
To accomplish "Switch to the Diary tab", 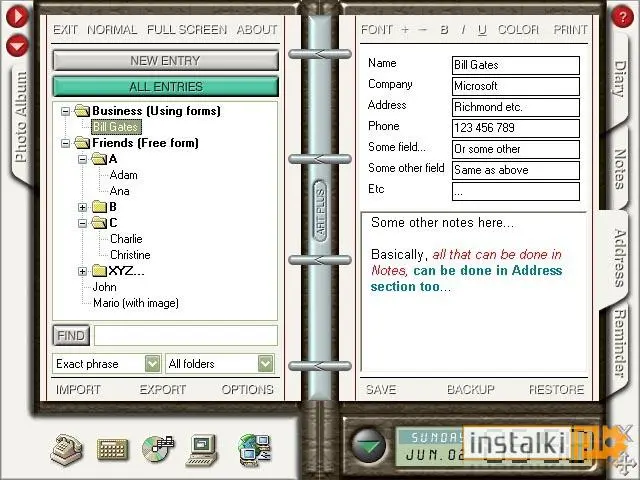I will [x=620, y=79].
